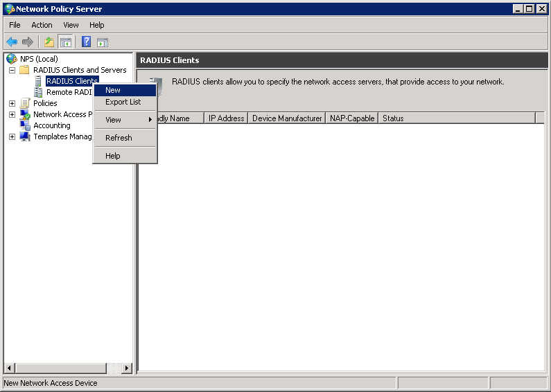Sort by NAP-Capable column header
551x392 pixels.
(352, 118)
